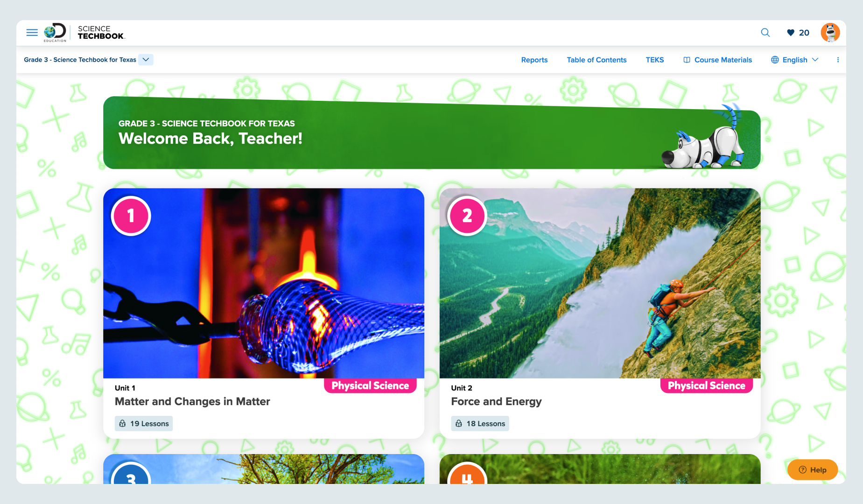Click the Welcome Back, Teacher! heading
This screenshot has width=863, height=504.
point(210,139)
